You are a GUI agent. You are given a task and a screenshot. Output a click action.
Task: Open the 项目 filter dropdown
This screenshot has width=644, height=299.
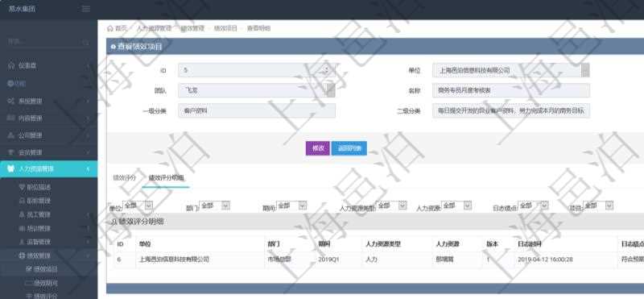click(598, 206)
